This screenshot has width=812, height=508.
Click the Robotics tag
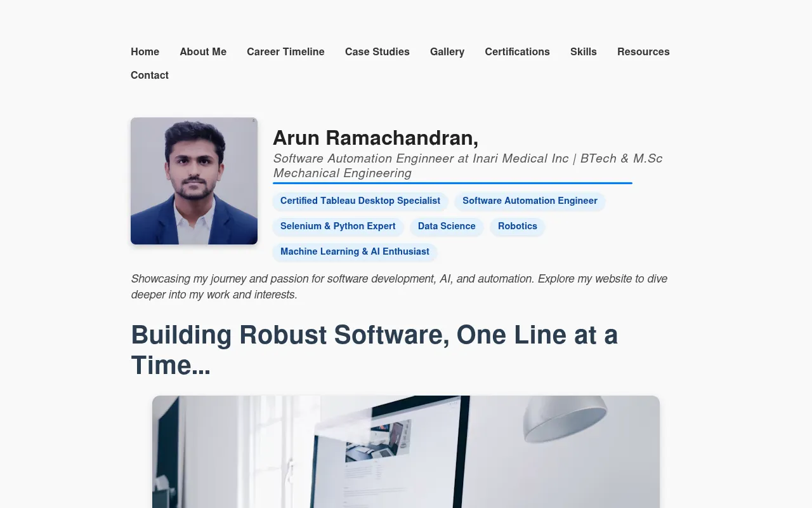[518, 227]
